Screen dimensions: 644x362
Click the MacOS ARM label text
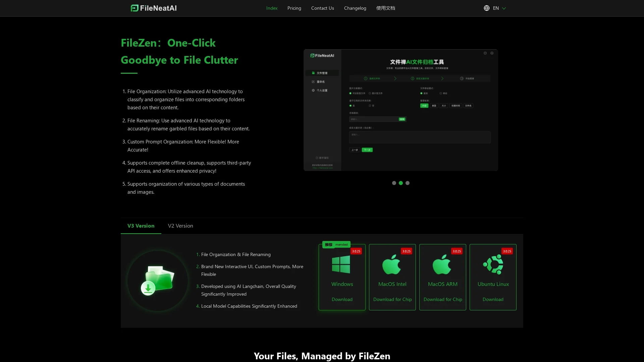pyautogui.click(x=442, y=284)
